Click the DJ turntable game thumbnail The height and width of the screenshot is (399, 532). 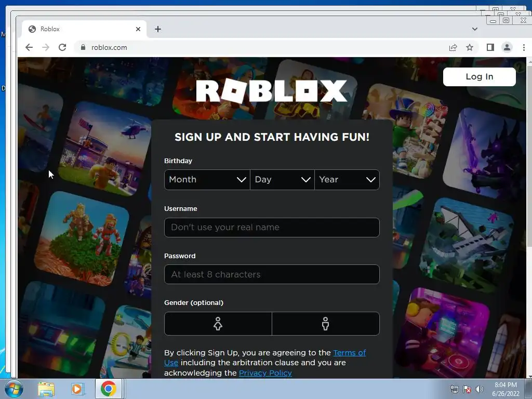(x=443, y=333)
